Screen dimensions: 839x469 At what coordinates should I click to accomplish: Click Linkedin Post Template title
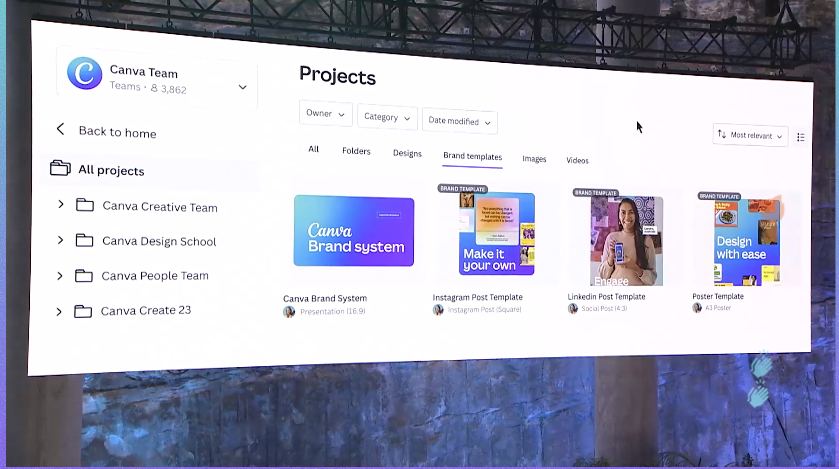[x=606, y=297]
